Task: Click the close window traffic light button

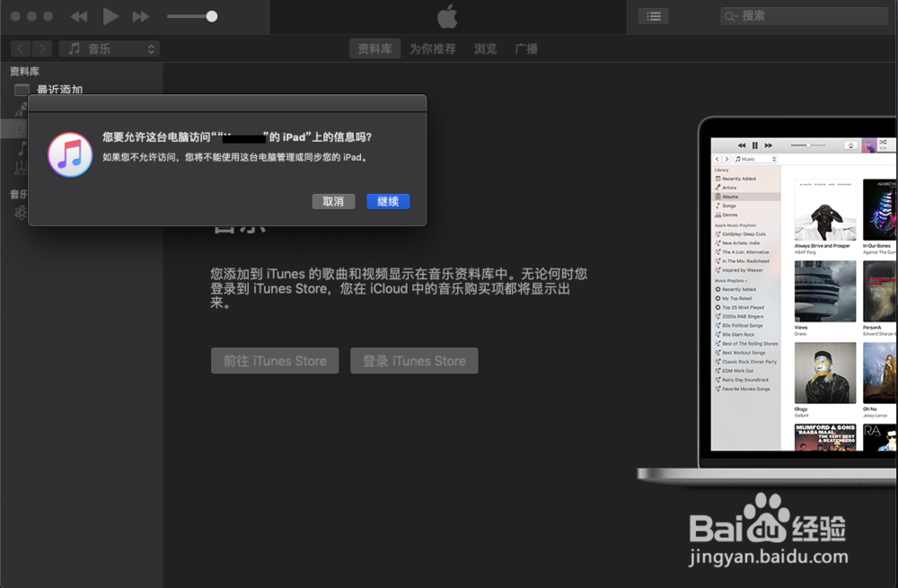Action: coord(15,16)
